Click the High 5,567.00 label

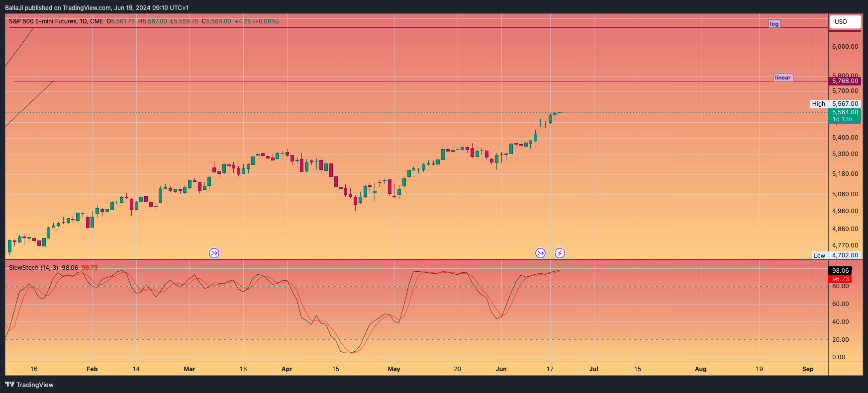pos(836,104)
